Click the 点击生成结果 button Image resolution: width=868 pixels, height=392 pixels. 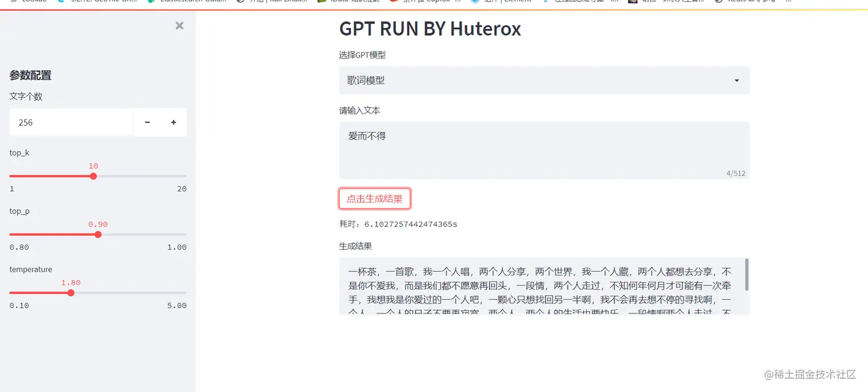(x=375, y=199)
